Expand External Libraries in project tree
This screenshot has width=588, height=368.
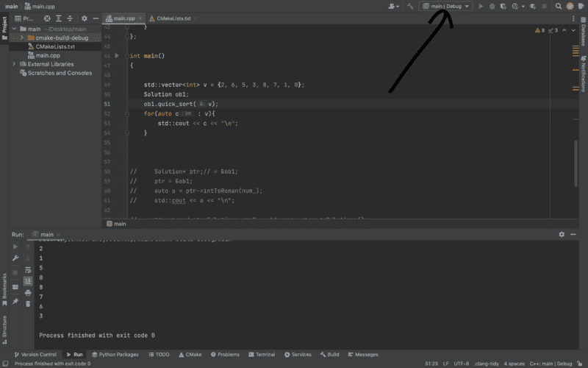click(14, 64)
